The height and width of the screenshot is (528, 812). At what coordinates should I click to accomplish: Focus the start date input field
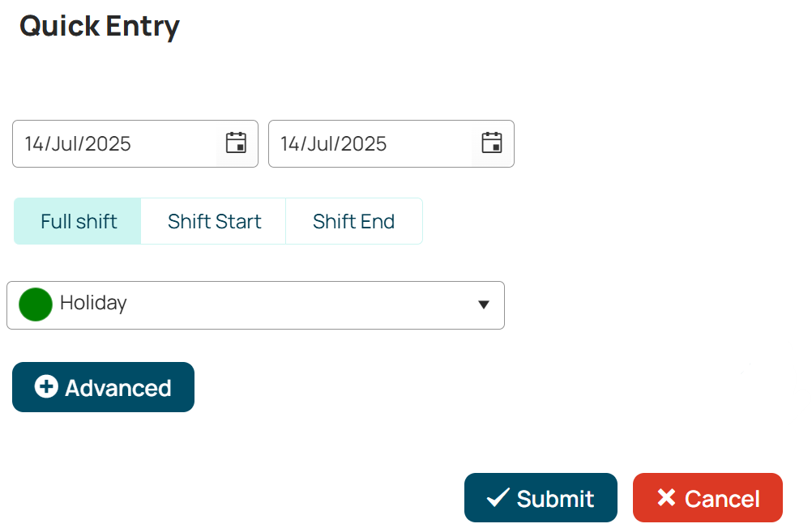(x=114, y=143)
